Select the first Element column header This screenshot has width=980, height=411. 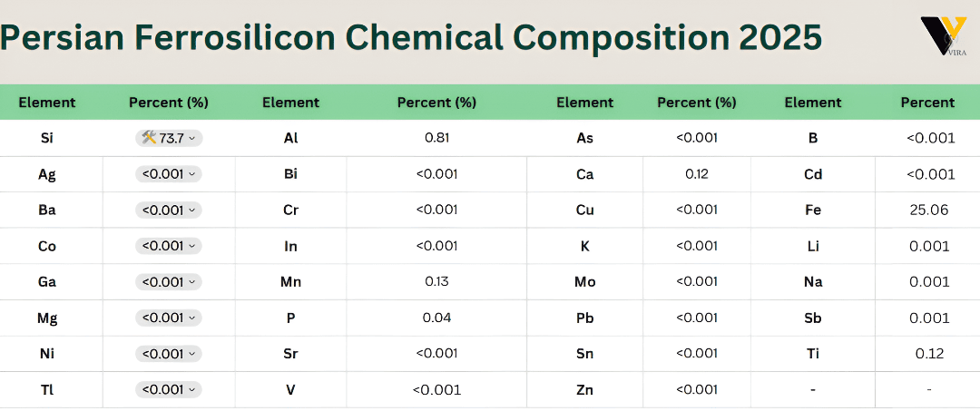tap(47, 103)
